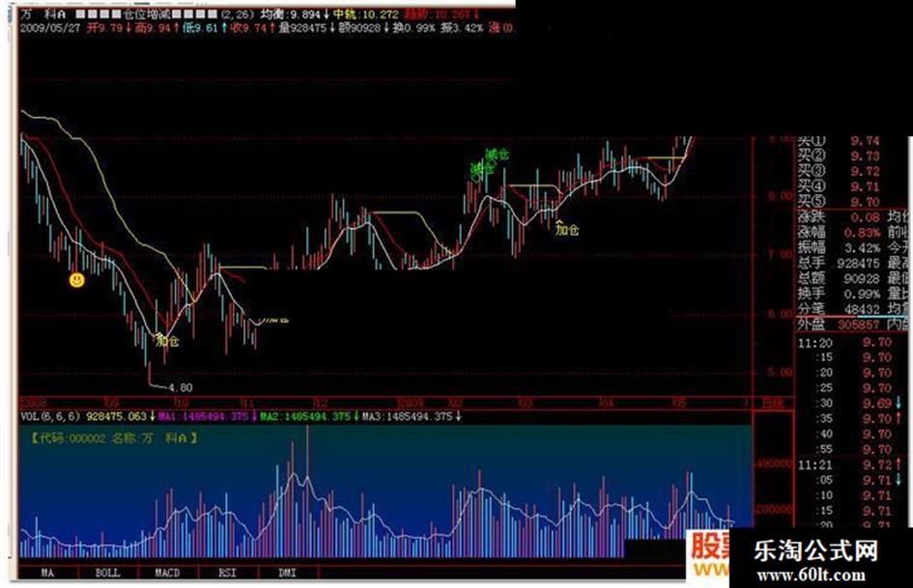Click the topmost green 减仓 signal marker
This screenshot has height=588, width=913.
click(497, 154)
